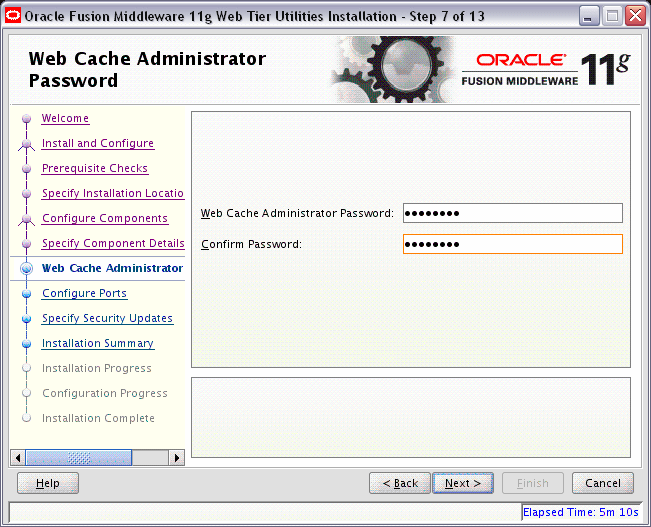Proceed with the Next button

coord(463,483)
